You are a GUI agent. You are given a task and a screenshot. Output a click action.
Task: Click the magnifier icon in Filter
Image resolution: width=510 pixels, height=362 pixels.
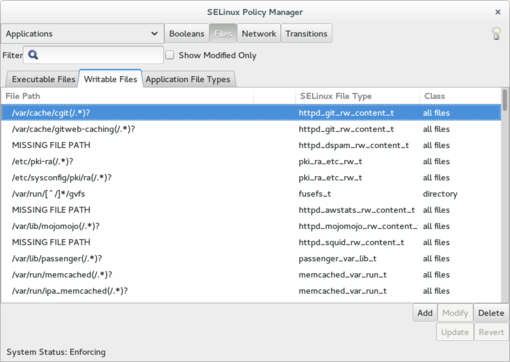point(33,55)
